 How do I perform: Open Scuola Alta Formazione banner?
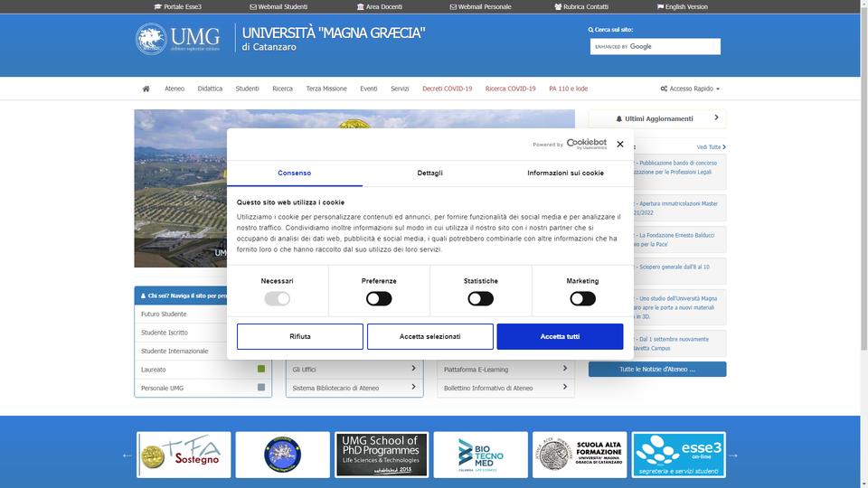(580, 455)
